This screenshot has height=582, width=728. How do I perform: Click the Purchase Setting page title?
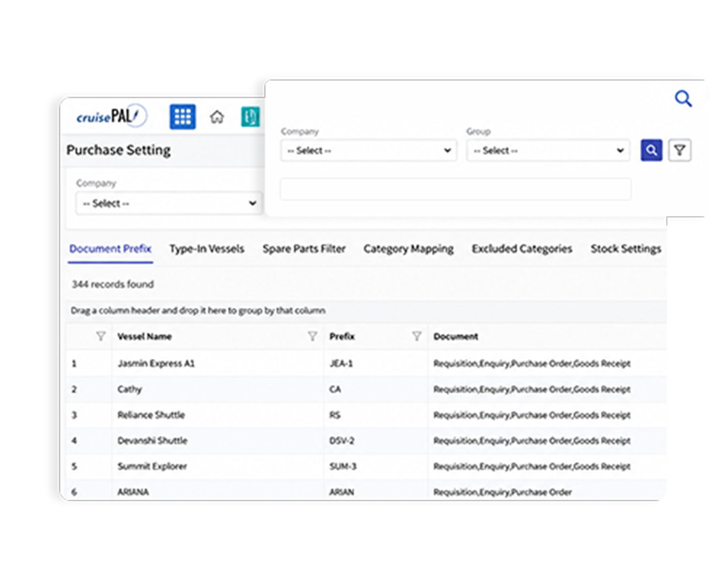[118, 150]
